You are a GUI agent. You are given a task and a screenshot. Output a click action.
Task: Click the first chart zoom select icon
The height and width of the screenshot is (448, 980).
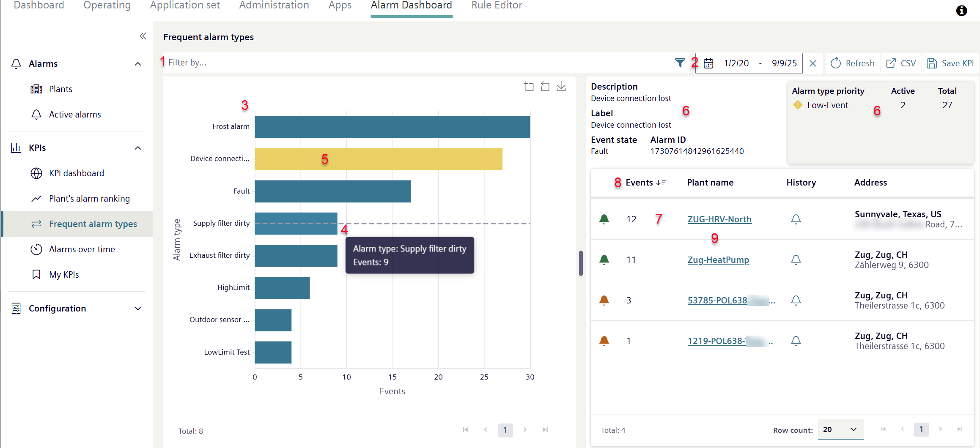529,87
